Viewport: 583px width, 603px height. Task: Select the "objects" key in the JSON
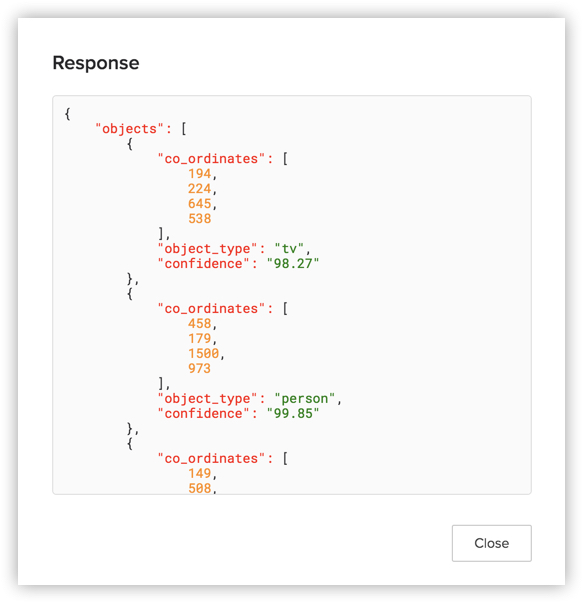pyautogui.click(x=130, y=129)
